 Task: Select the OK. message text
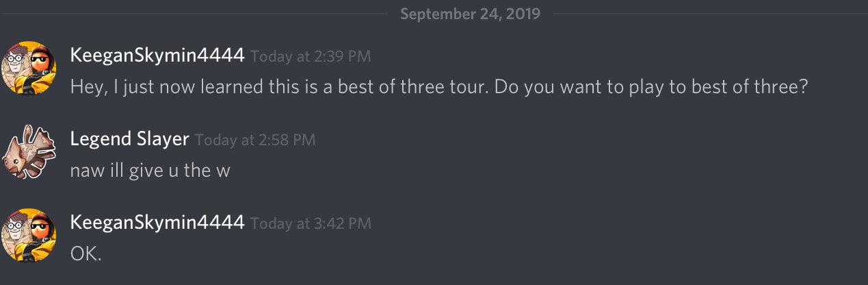click(86, 255)
